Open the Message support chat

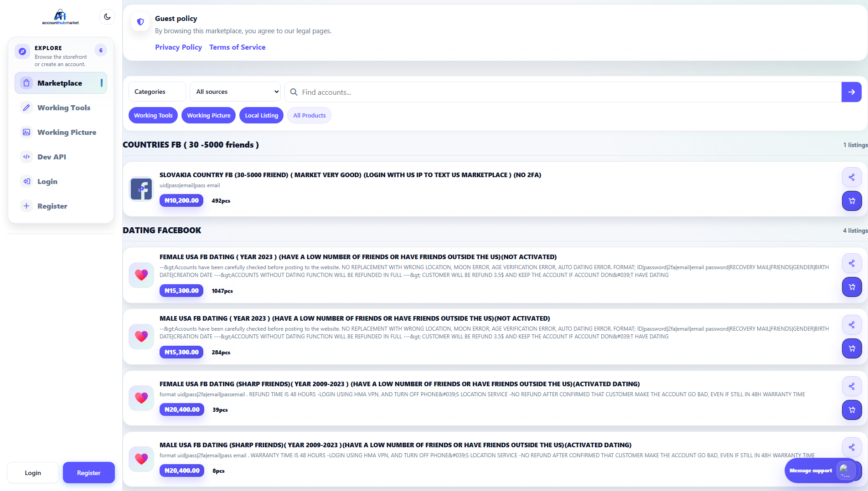pos(821,471)
